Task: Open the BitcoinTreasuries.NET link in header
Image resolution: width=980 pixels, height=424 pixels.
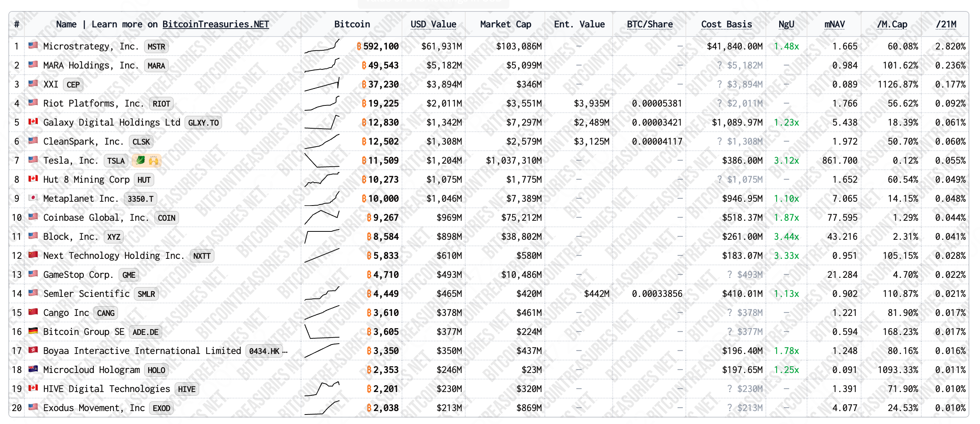Action: click(x=216, y=24)
